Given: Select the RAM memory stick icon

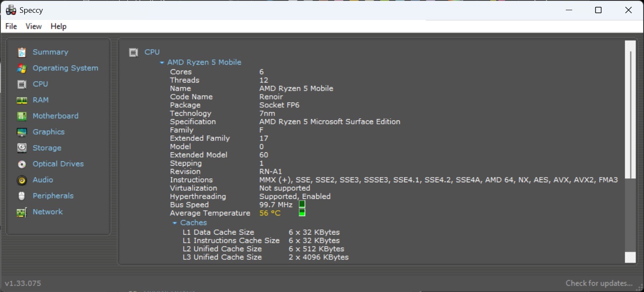Looking at the screenshot, I should pos(22,100).
